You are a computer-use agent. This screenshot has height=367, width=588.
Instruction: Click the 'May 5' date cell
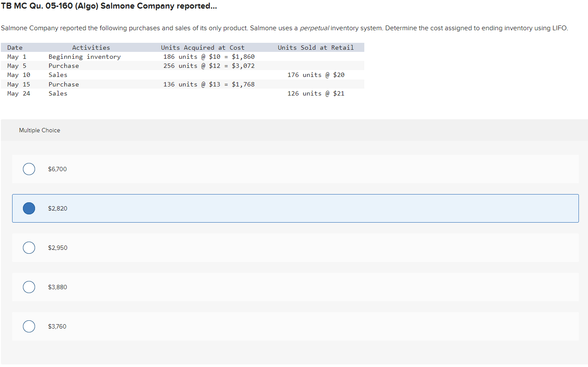coord(17,66)
